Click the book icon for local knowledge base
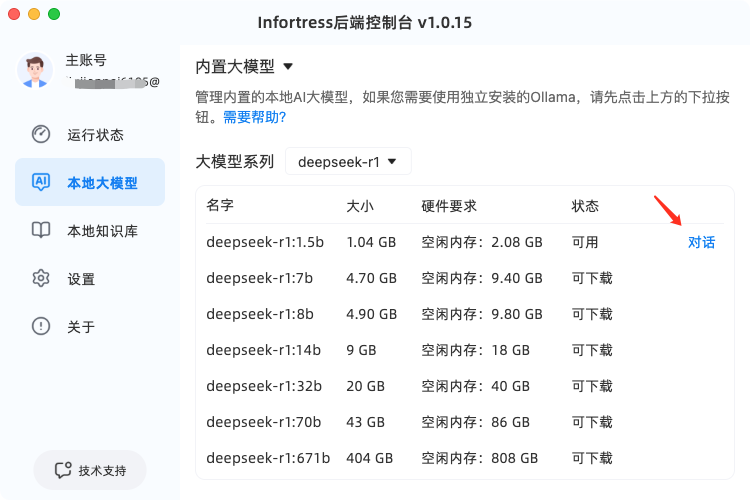 click(41, 230)
